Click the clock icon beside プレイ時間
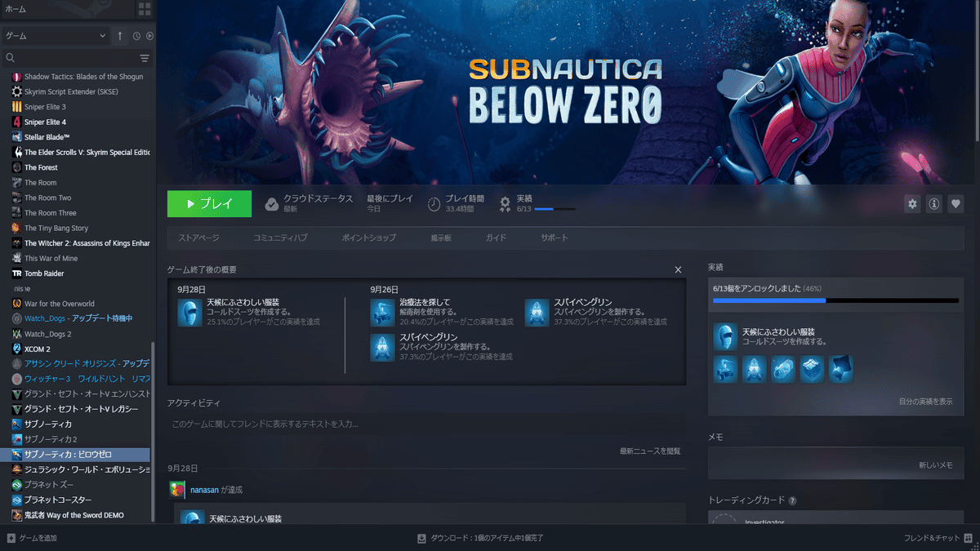The height and width of the screenshot is (551, 980). pos(434,204)
